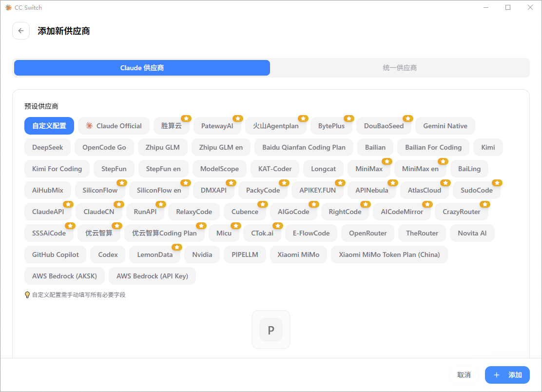Image resolution: width=542 pixels, height=392 pixels.
Task: Switch to Claude 供应商 tab
Action: pyautogui.click(x=142, y=68)
